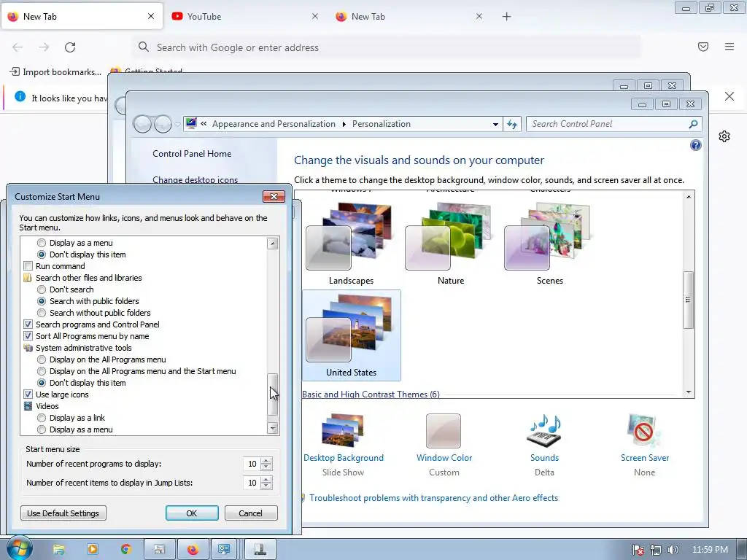Viewport: 747px width, 560px height.
Task: Open Control Panel help (blue question mark)
Action: 695,145
